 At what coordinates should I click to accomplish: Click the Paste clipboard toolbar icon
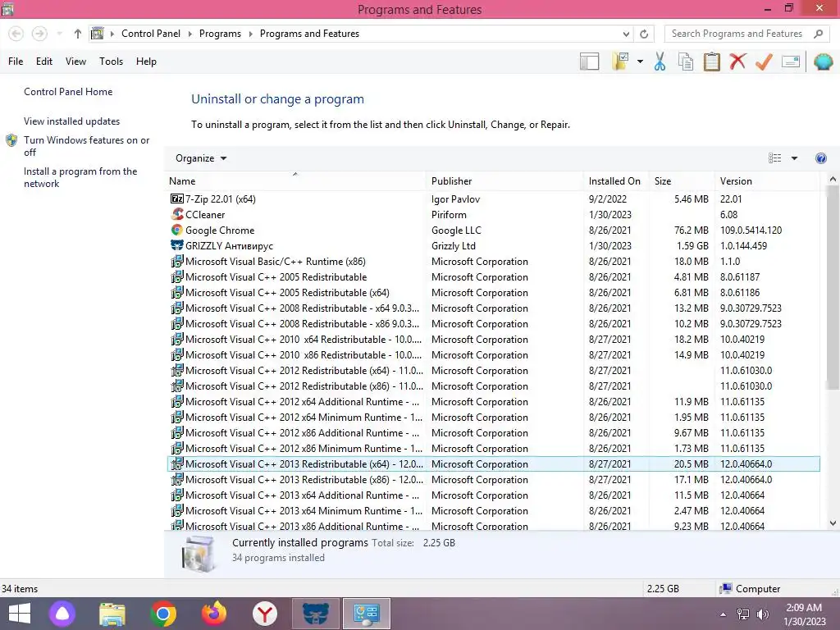(x=711, y=62)
